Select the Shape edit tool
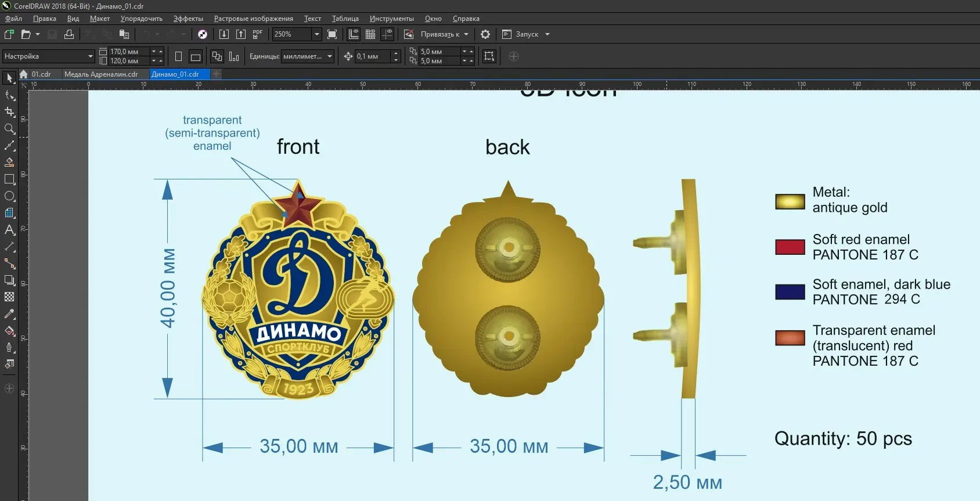980x501 pixels. coord(9,95)
